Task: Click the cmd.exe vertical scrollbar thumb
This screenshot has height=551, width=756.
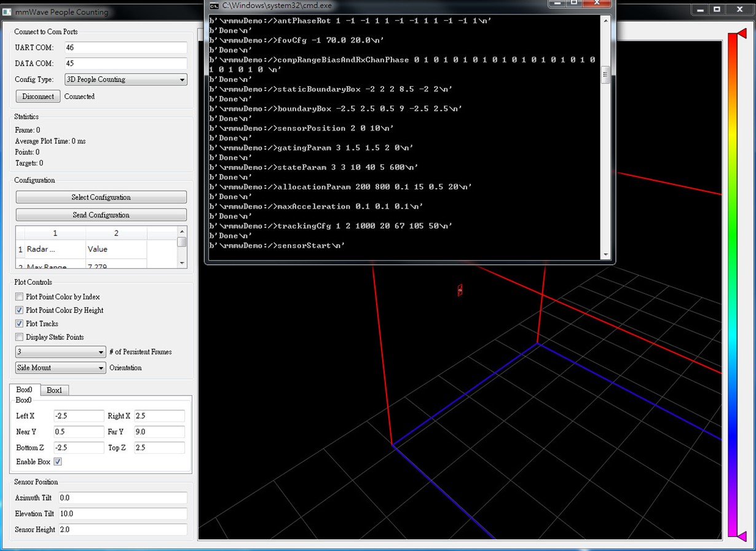Action: click(x=605, y=74)
